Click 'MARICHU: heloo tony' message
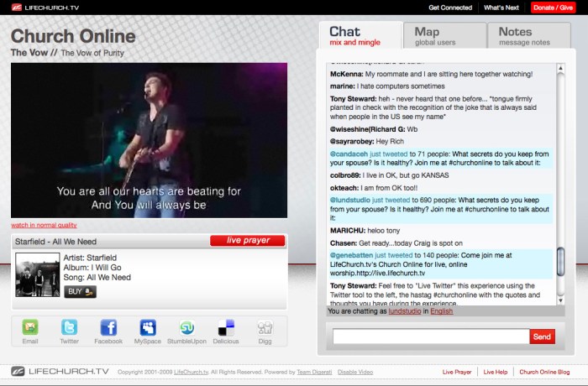Image resolution: width=588 pixels, height=386 pixels. (365, 231)
